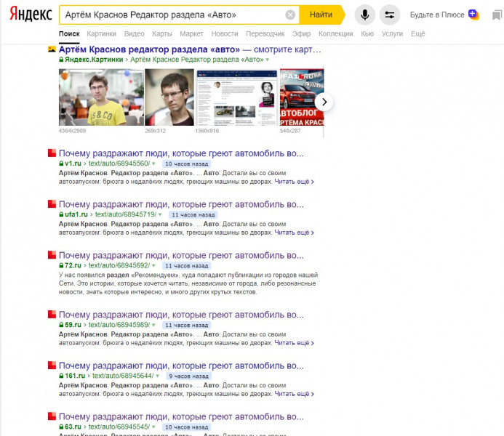Click Читать ещё in the 59.ru snippet
The width and height of the screenshot is (504, 436).
(294, 343)
